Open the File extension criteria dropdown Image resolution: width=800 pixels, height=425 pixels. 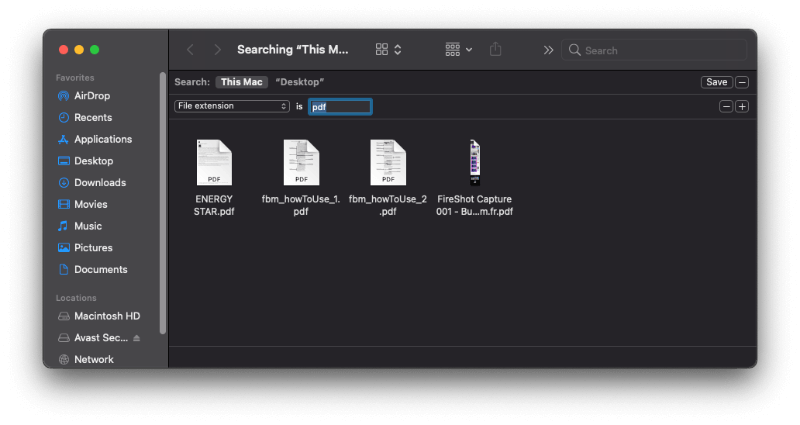point(232,106)
